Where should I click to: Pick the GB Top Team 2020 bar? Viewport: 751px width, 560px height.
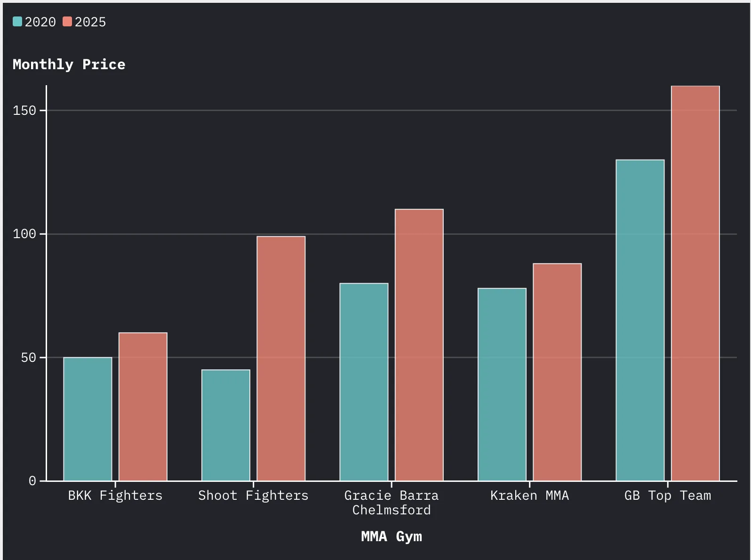click(640, 320)
